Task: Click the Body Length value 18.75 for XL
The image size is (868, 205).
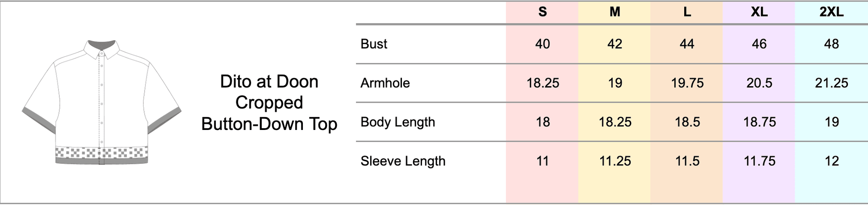Action: tap(759, 122)
